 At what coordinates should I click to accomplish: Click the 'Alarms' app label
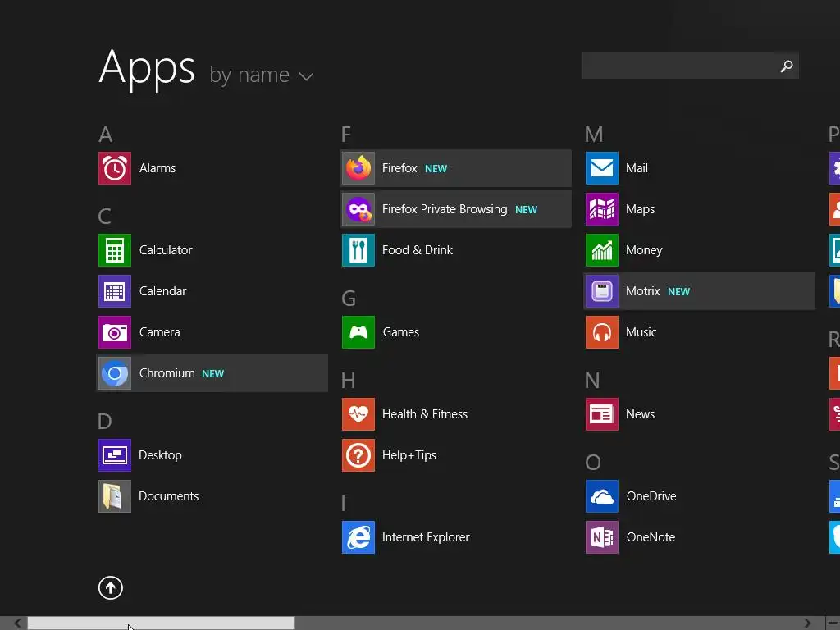[157, 168]
